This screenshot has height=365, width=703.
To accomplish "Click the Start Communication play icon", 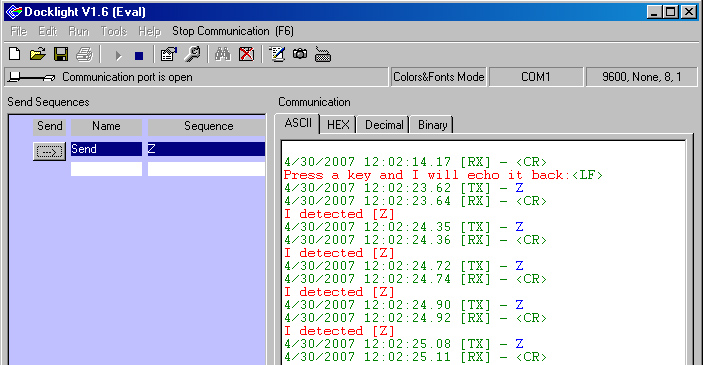I will coord(118,56).
